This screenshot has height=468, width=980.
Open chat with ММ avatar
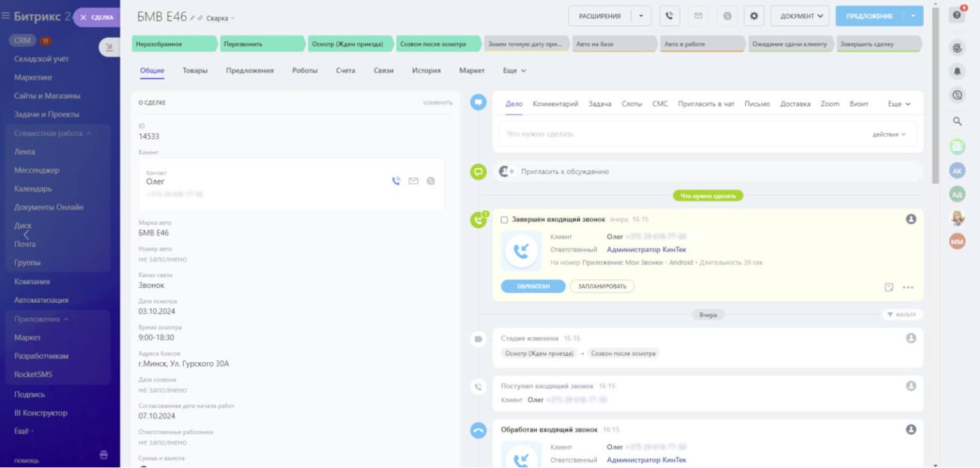[957, 241]
